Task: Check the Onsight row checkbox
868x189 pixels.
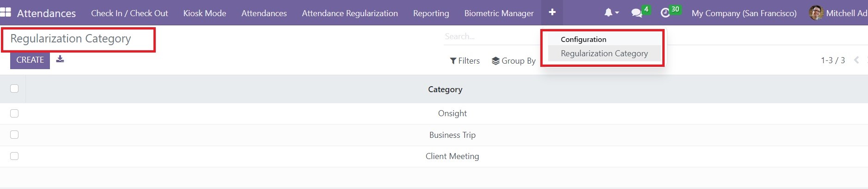Action: 14,113
